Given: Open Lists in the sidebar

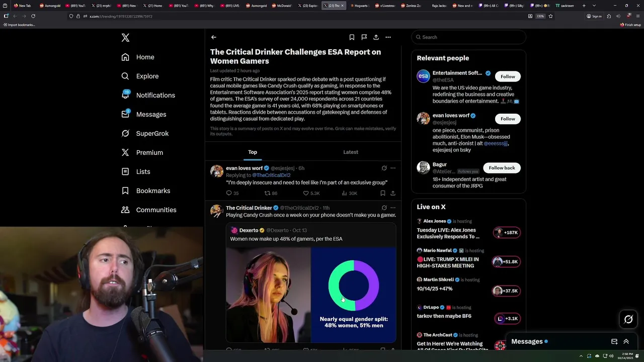Looking at the screenshot, I should point(136,171).
